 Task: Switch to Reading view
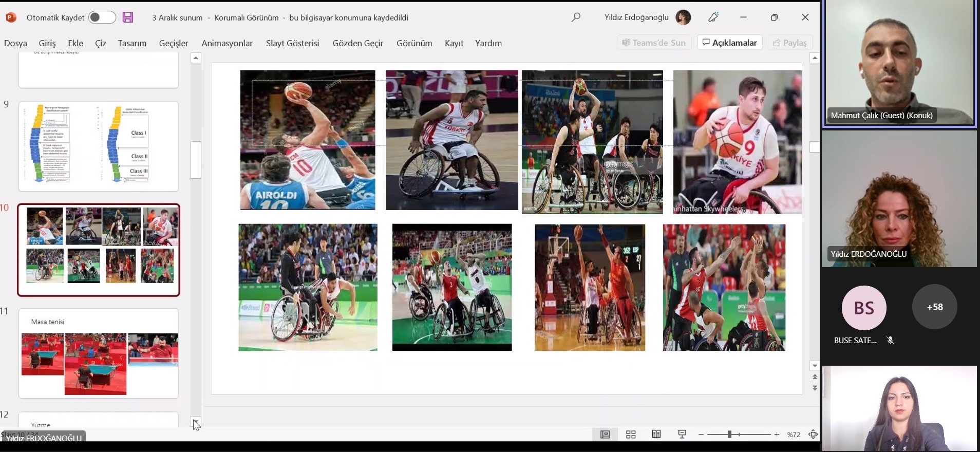pyautogui.click(x=656, y=435)
